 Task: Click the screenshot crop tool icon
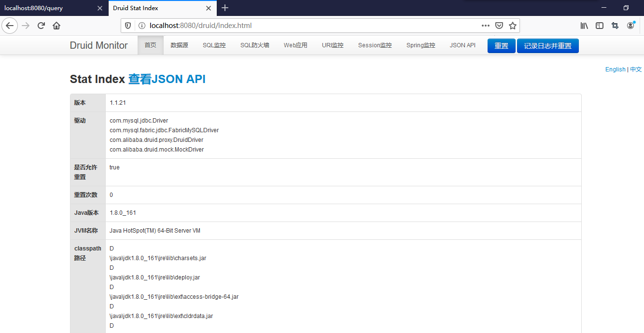point(615,26)
